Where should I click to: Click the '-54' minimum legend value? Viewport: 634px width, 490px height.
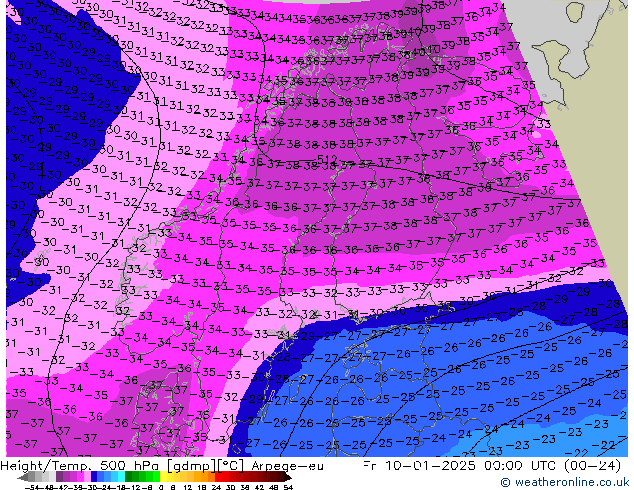(x=32, y=487)
